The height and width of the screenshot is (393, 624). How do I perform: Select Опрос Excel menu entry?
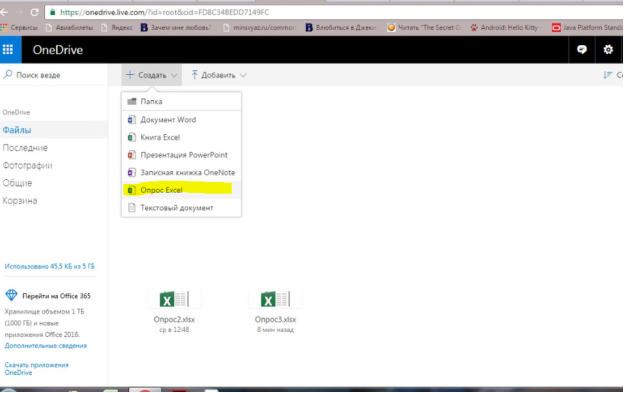tap(181, 190)
